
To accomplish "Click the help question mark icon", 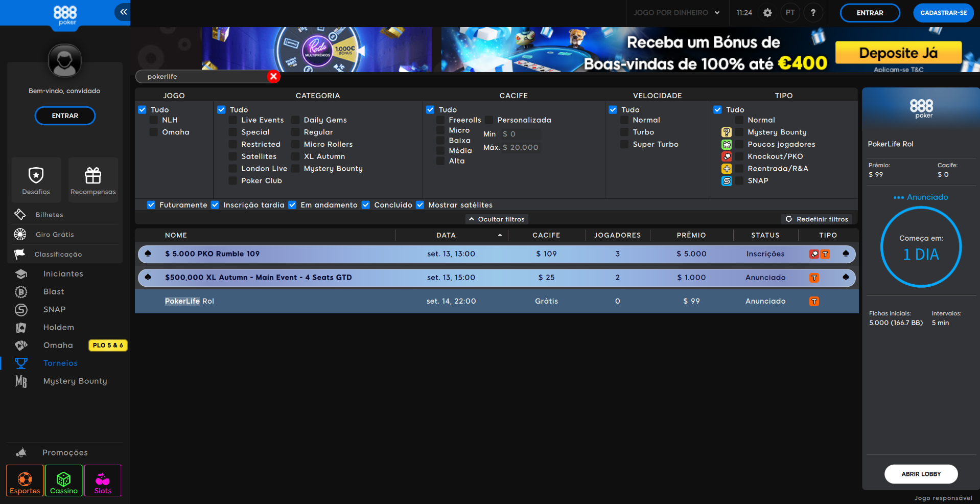I will click(813, 13).
